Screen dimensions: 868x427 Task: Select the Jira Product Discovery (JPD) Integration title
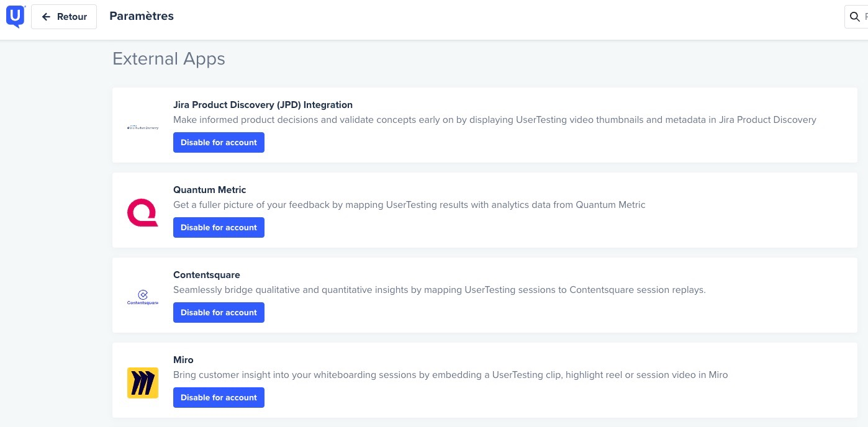[x=263, y=105]
